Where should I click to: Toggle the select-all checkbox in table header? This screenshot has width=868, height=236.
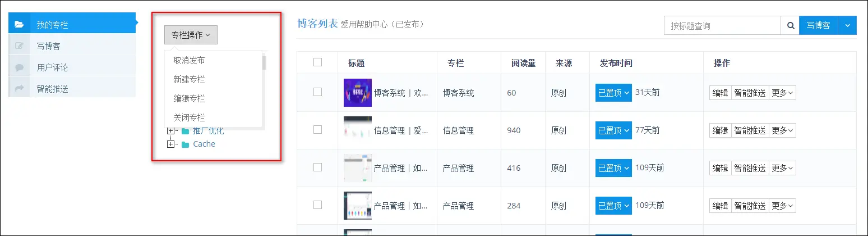pos(317,62)
